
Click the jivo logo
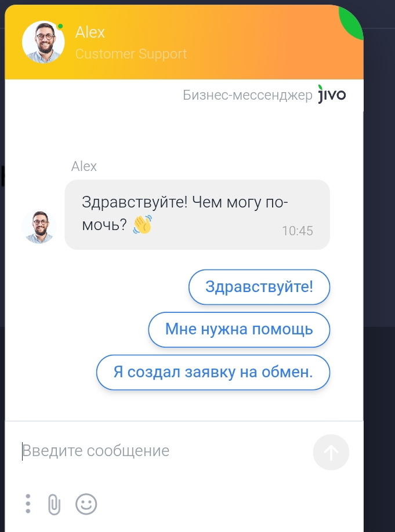(x=332, y=94)
